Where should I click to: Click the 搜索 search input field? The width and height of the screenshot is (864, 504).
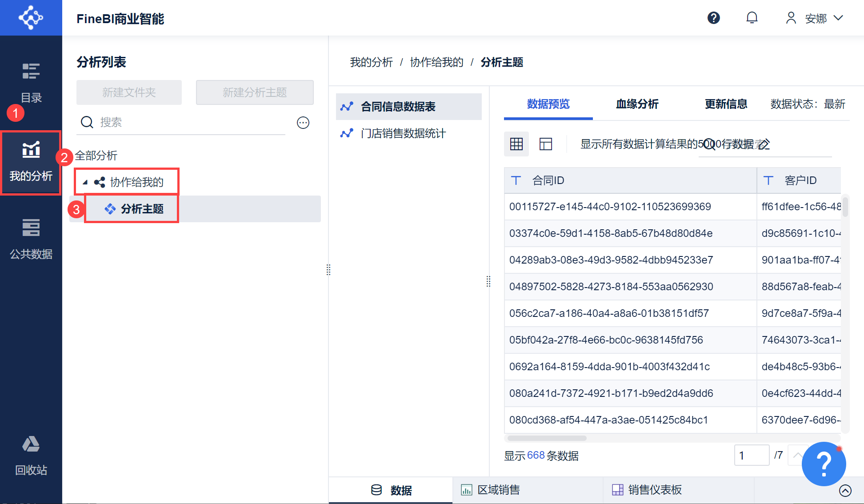tap(187, 122)
